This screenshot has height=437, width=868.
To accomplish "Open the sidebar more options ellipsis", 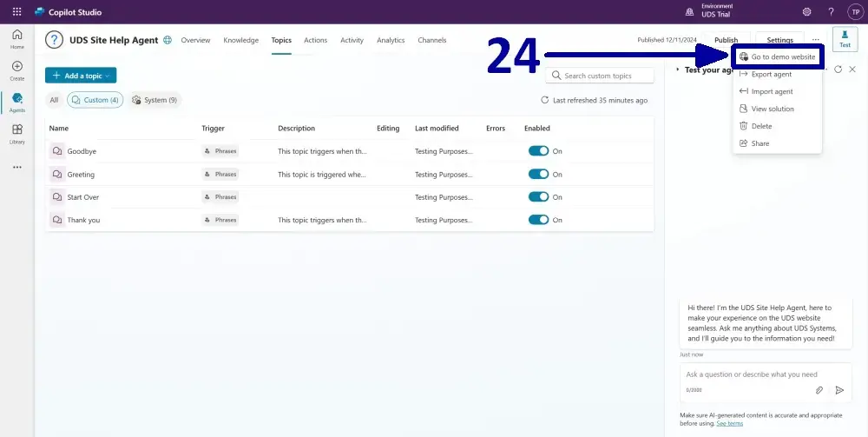I will coord(17,167).
